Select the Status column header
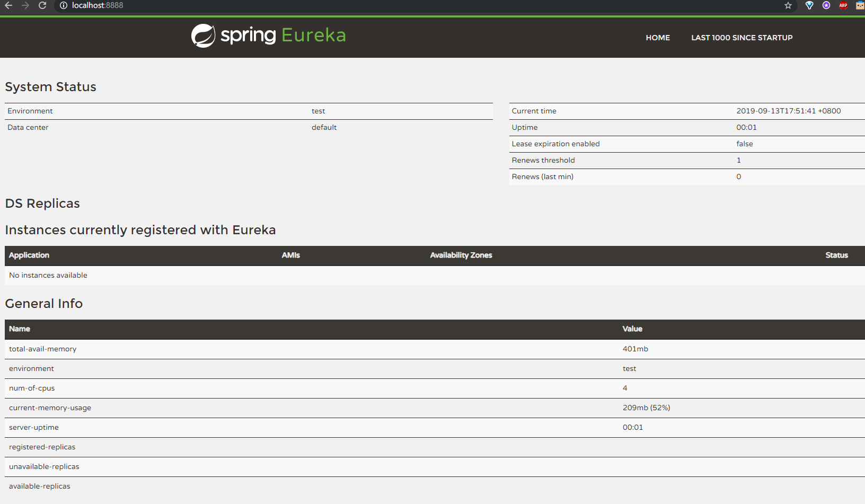The height and width of the screenshot is (504, 865). 836,255
